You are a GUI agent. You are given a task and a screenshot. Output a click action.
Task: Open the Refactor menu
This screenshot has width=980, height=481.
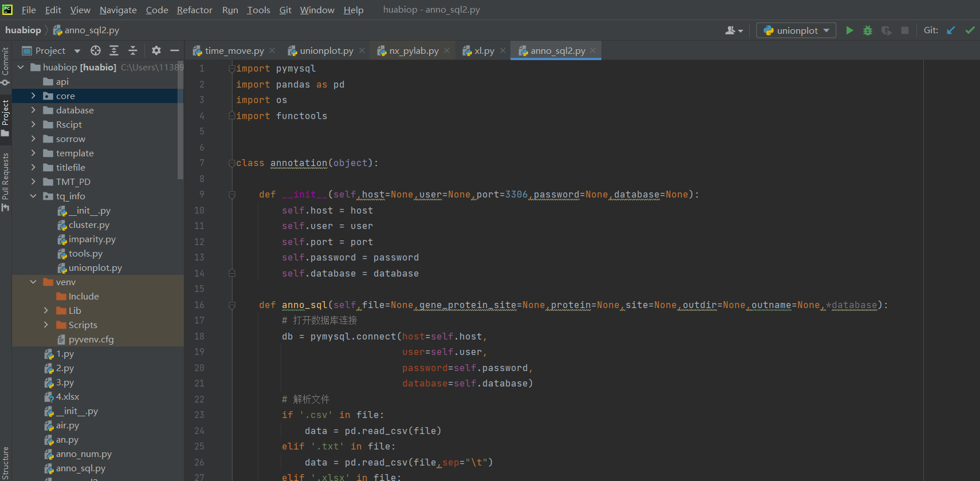coord(194,10)
